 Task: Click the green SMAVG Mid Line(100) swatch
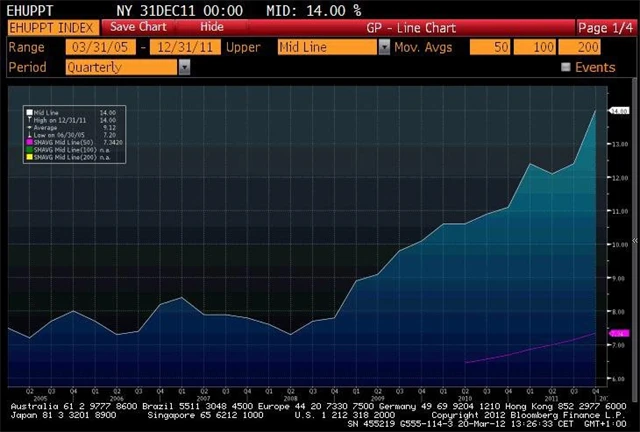coord(29,150)
